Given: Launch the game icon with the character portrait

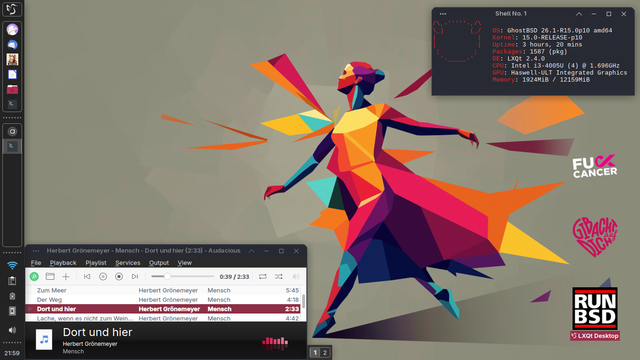Looking at the screenshot, I should tap(12, 60).
